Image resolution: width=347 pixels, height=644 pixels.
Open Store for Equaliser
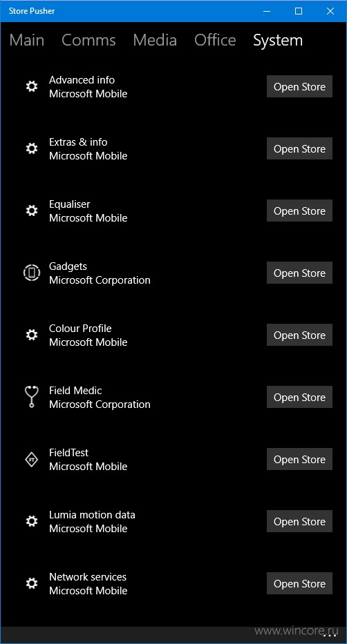[299, 211]
